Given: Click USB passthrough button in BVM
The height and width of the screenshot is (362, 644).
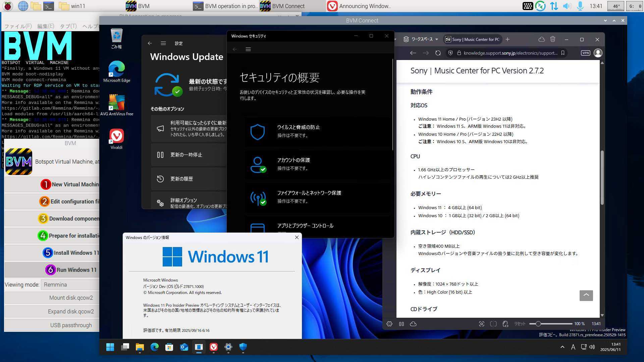Looking at the screenshot, I should coord(52,325).
